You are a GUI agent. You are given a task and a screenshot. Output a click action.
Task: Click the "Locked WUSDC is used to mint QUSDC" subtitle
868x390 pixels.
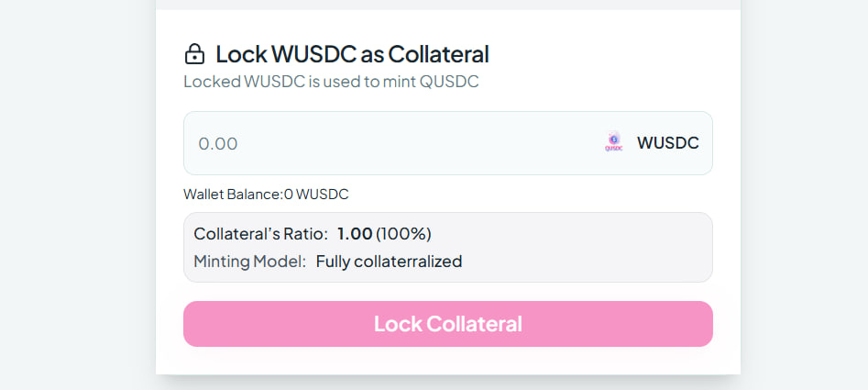point(331,82)
